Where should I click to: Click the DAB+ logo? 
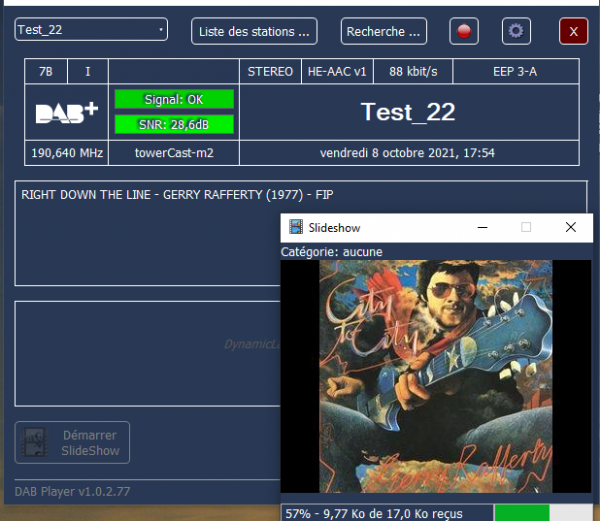[67, 112]
